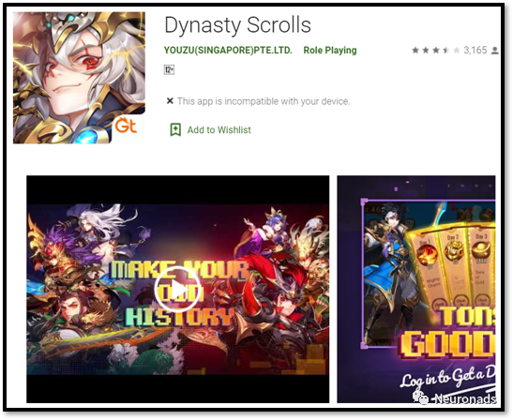Click the Day 2 reward card

pyautogui.click(x=453, y=270)
